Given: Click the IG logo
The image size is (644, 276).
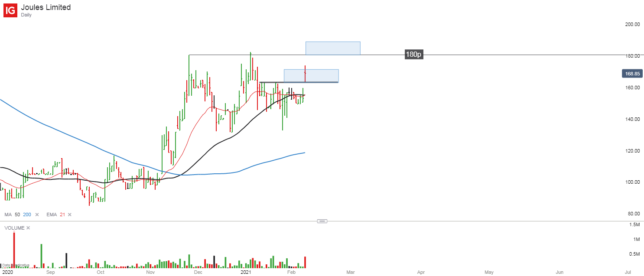Looking at the screenshot, I should click(x=10, y=10).
